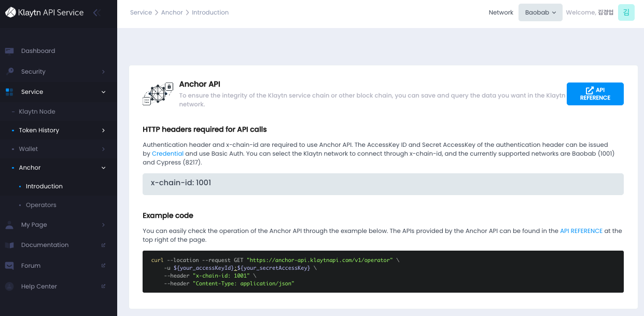
Task: Click the Forum chat bubble icon
Action: [9, 266]
